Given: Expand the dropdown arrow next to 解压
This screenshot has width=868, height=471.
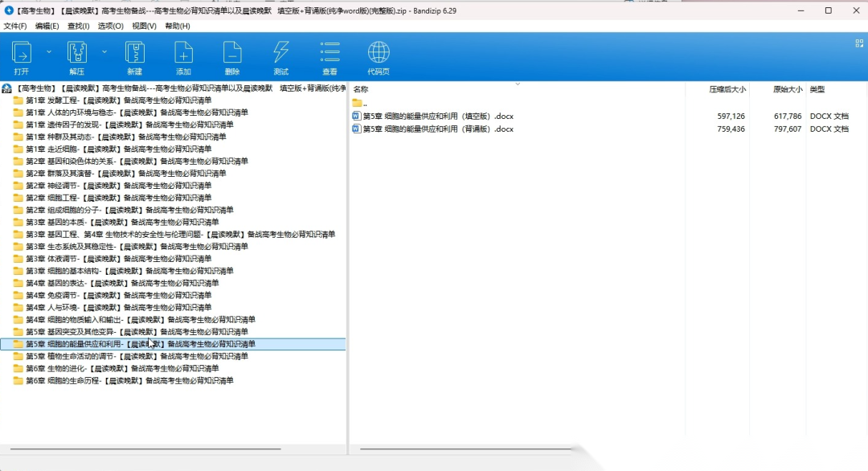Looking at the screenshot, I should coord(104,51).
